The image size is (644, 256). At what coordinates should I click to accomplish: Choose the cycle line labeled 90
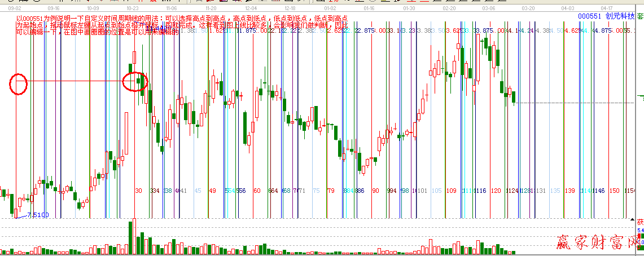(x=375, y=191)
